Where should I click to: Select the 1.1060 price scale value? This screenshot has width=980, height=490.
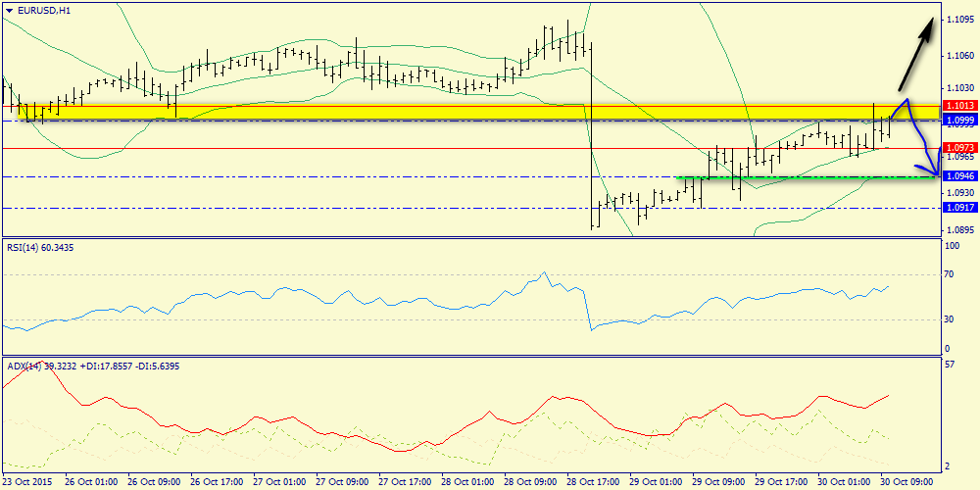tap(960, 56)
